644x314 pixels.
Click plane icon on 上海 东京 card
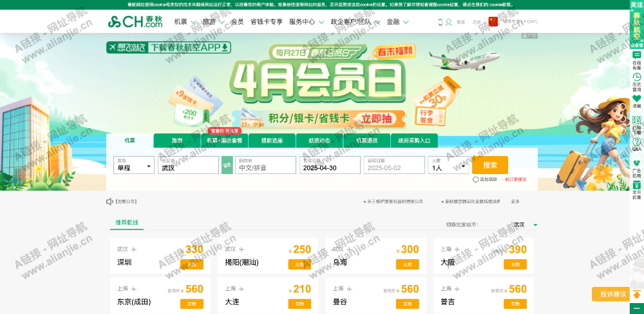coord(134,288)
